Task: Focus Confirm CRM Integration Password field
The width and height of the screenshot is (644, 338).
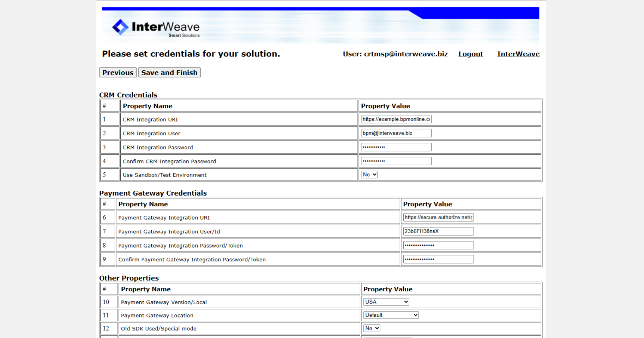Action: click(x=396, y=161)
